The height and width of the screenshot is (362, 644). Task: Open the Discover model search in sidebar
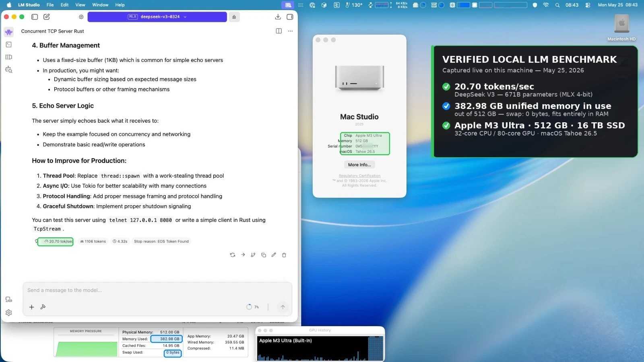click(9, 70)
